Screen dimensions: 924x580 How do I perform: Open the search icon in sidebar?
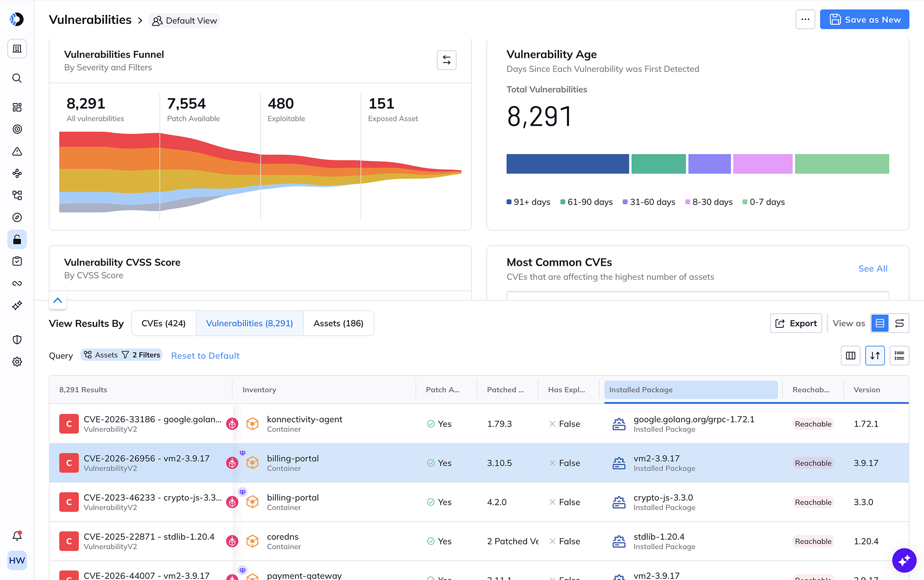click(17, 78)
